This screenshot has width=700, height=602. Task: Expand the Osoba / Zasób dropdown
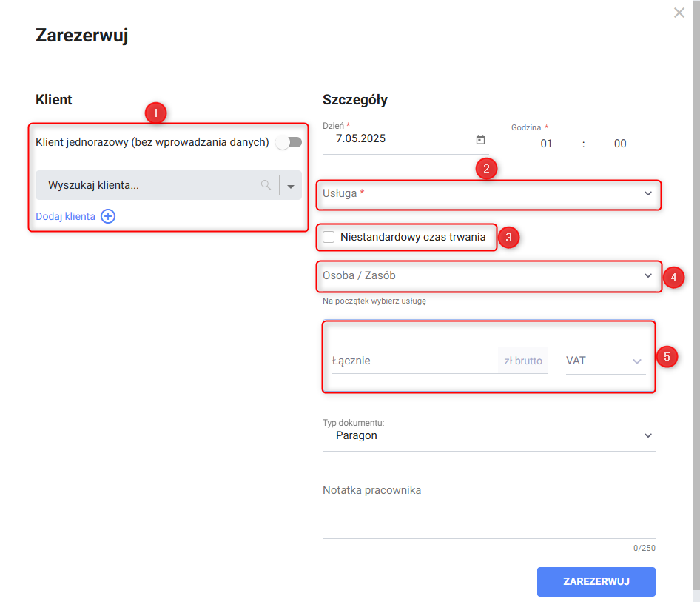coord(648,275)
